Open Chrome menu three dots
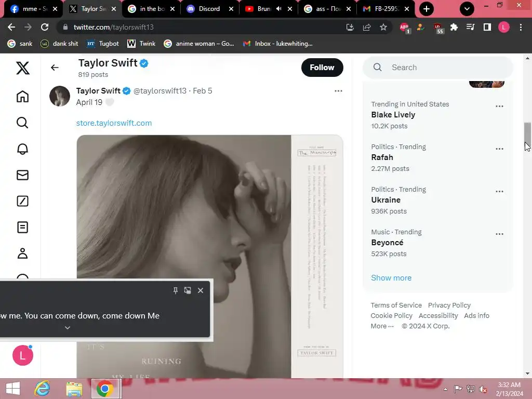532x399 pixels. coord(521,27)
